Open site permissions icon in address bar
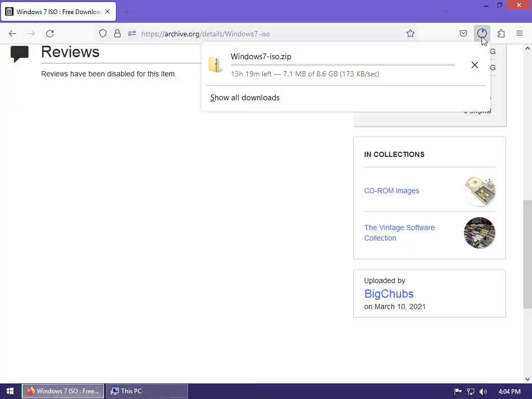Image resolution: width=532 pixels, height=399 pixels. click(x=132, y=34)
